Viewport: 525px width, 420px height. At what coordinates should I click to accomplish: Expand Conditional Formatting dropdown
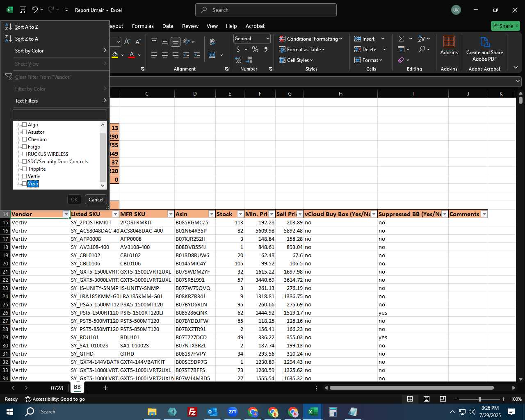coord(340,39)
